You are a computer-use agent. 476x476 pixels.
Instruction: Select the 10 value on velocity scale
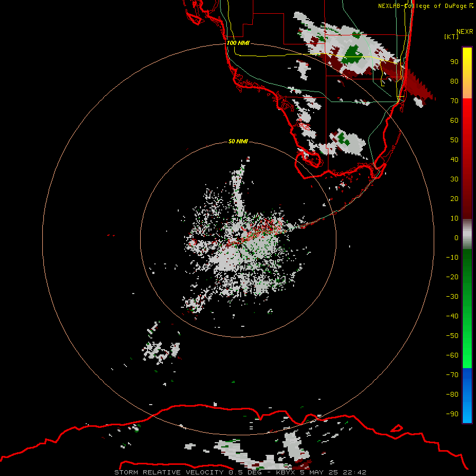454,218
